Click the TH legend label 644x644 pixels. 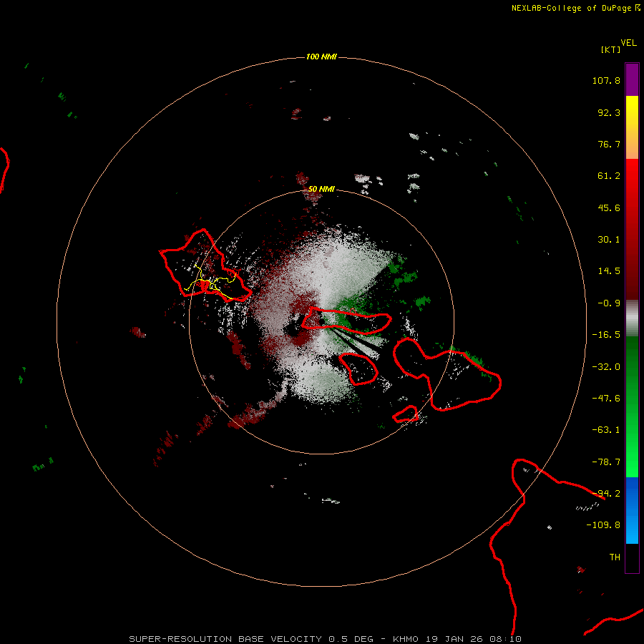coord(615,557)
